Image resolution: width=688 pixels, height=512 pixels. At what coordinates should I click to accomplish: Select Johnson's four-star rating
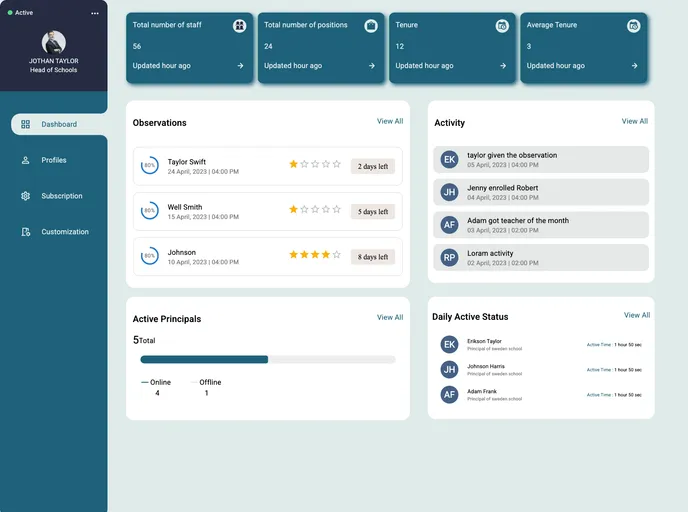click(x=315, y=255)
